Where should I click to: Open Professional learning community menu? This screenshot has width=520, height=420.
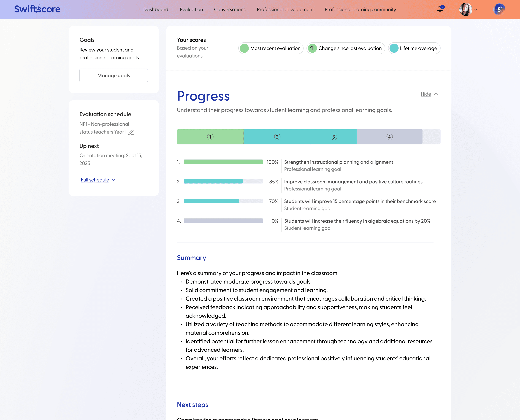pos(360,9)
